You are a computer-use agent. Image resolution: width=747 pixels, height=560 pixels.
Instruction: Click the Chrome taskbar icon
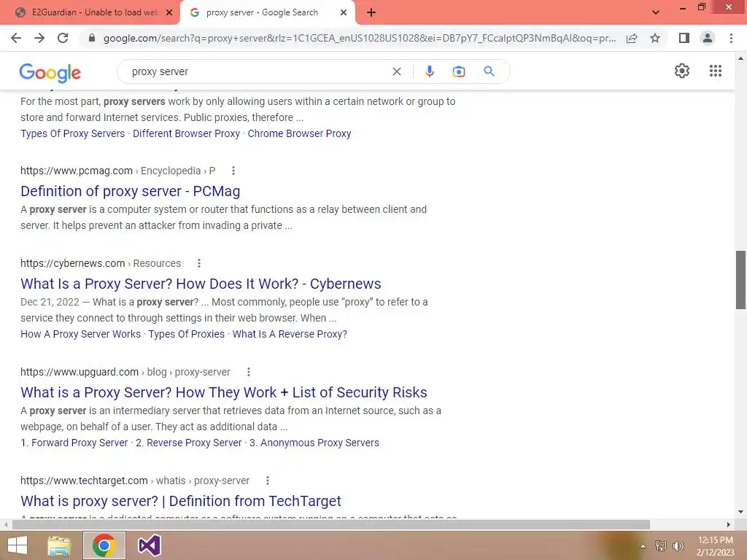[x=104, y=545]
